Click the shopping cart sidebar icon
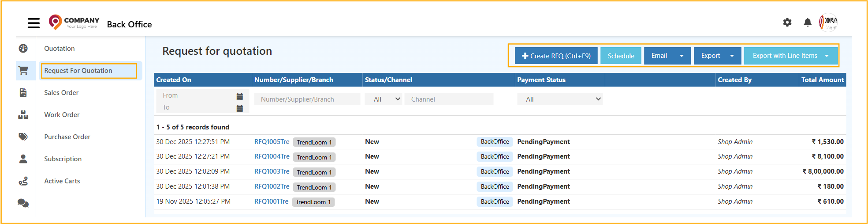 pyautogui.click(x=23, y=71)
